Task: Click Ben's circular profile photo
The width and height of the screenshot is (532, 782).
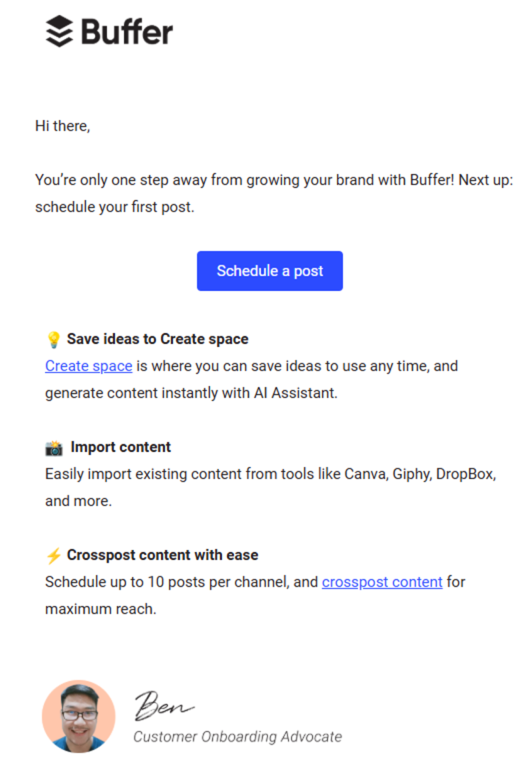Action: click(79, 716)
